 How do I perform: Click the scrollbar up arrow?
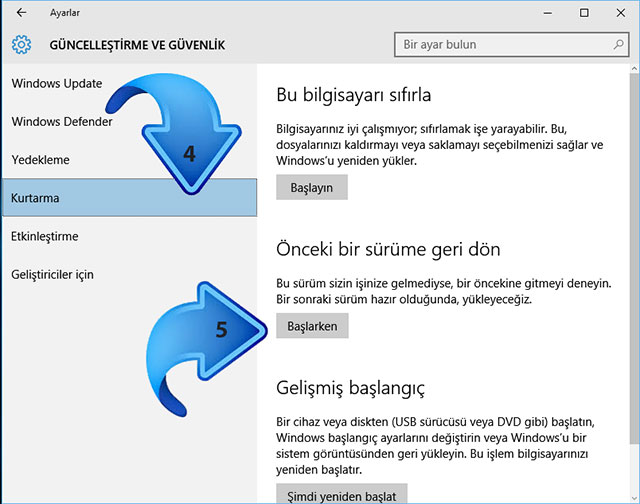[x=634, y=69]
